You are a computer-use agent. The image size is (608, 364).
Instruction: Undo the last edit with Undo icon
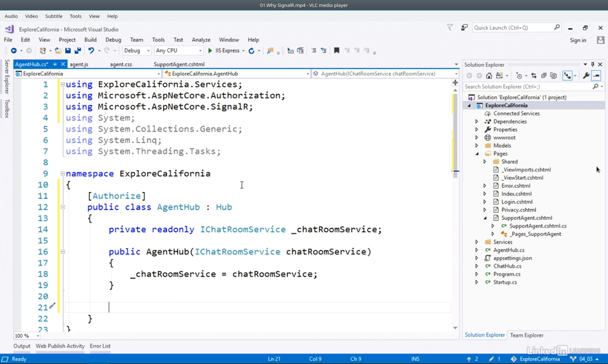pos(91,51)
